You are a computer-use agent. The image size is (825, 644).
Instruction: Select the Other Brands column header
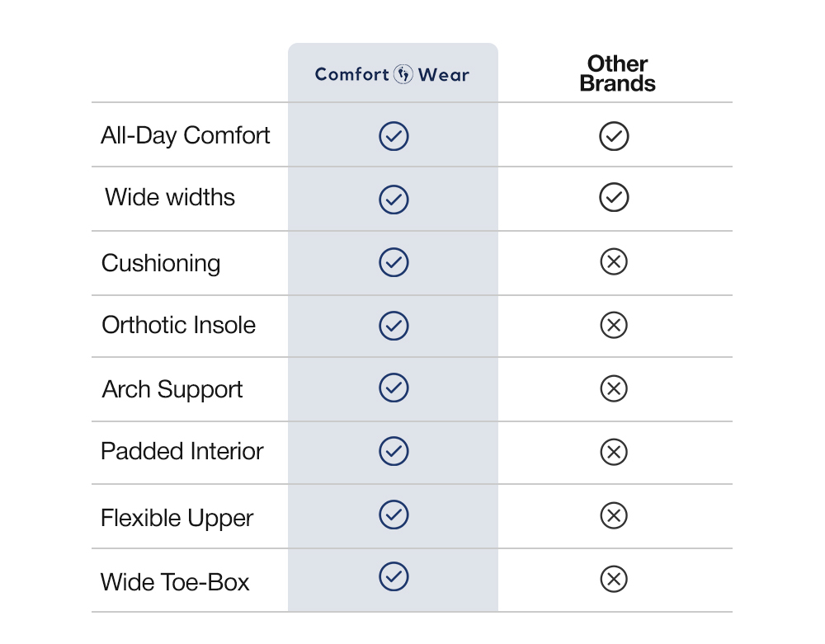617,74
